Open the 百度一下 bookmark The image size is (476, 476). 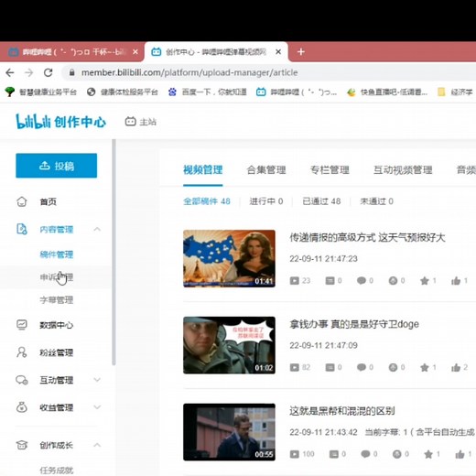pyautogui.click(x=207, y=92)
